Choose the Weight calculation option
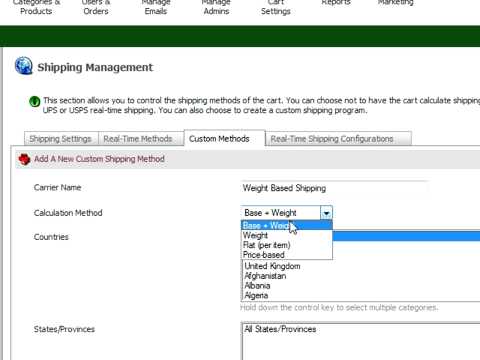480x360 pixels. pyautogui.click(x=286, y=235)
